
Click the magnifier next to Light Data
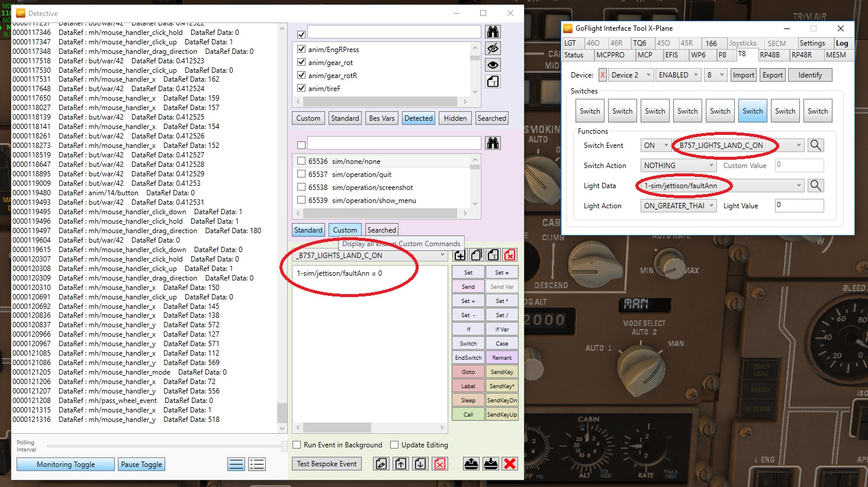[x=815, y=186]
